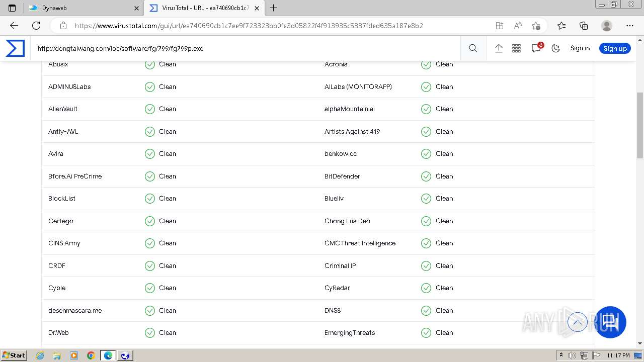Open Chrome from taskbar
Screen dimensions: 644x362
(x=91, y=355)
